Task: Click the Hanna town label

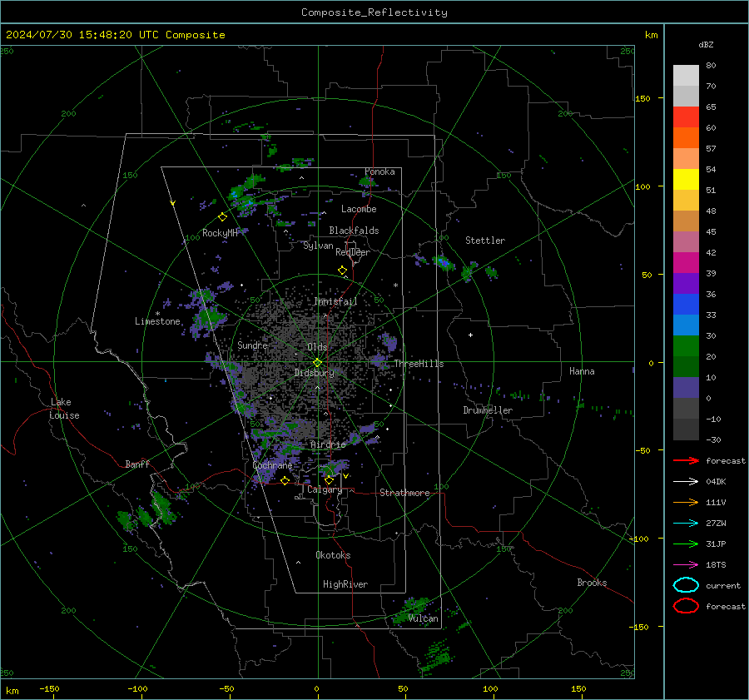Action: [582, 371]
